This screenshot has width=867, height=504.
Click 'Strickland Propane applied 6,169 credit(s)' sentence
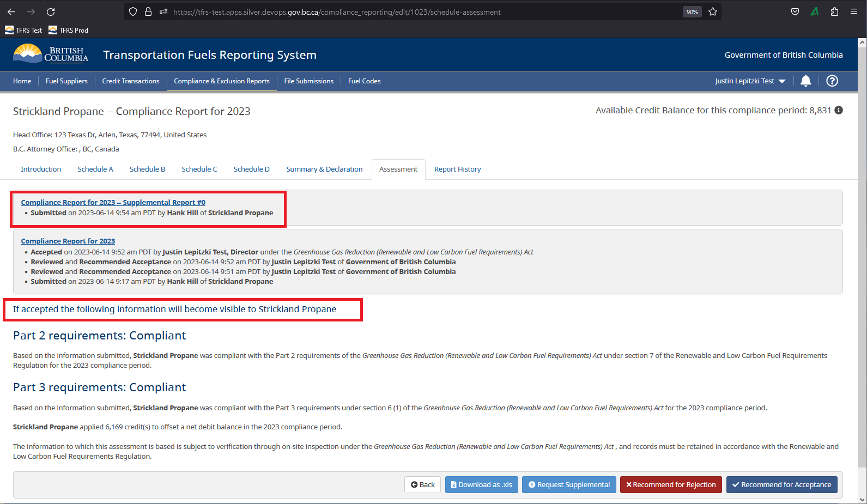pos(178,427)
